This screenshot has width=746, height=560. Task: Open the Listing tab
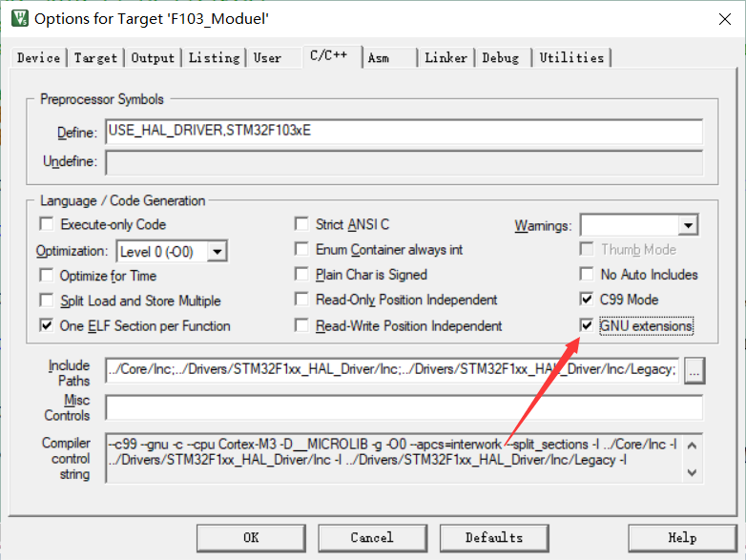pos(214,58)
